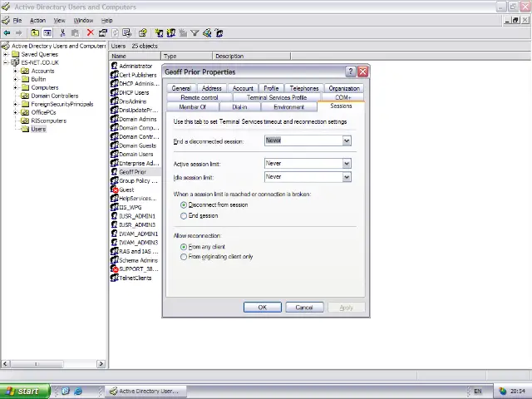532x399 pixels.
Task: Expand the Computers tree node
Action: pyautogui.click(x=15, y=87)
